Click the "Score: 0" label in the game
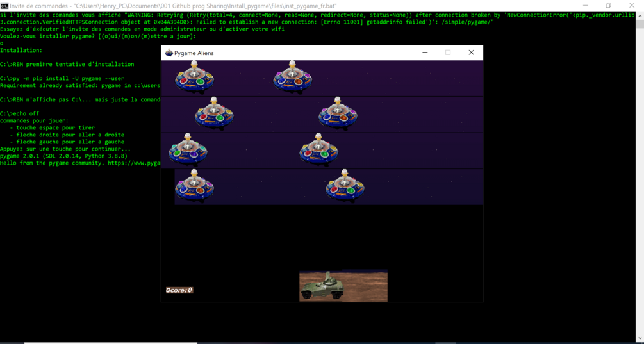 (x=179, y=290)
